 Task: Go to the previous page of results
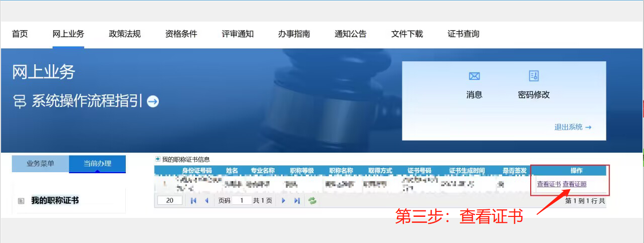[x=206, y=201]
